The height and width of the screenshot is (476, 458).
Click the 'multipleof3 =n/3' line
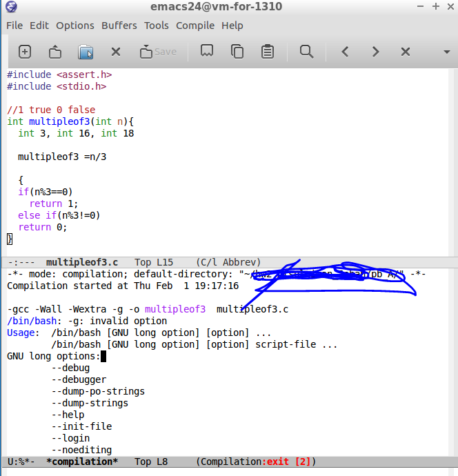pos(62,157)
